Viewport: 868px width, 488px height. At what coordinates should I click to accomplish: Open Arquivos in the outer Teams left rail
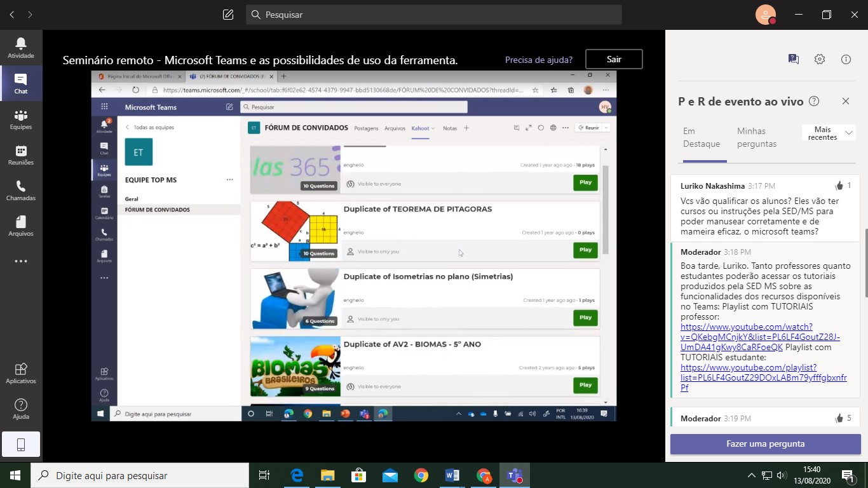point(21,226)
